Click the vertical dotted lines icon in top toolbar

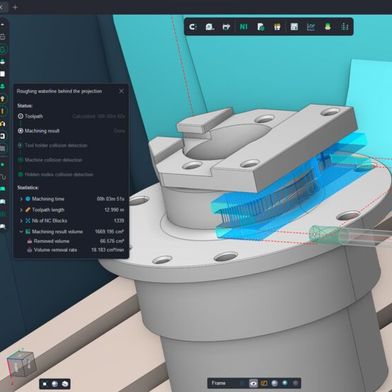(x=345, y=27)
